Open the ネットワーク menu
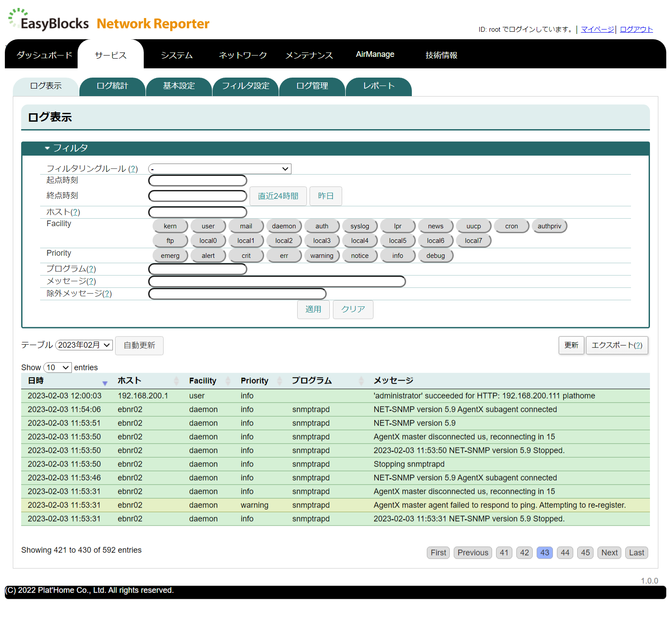672x626 pixels. coord(243,55)
